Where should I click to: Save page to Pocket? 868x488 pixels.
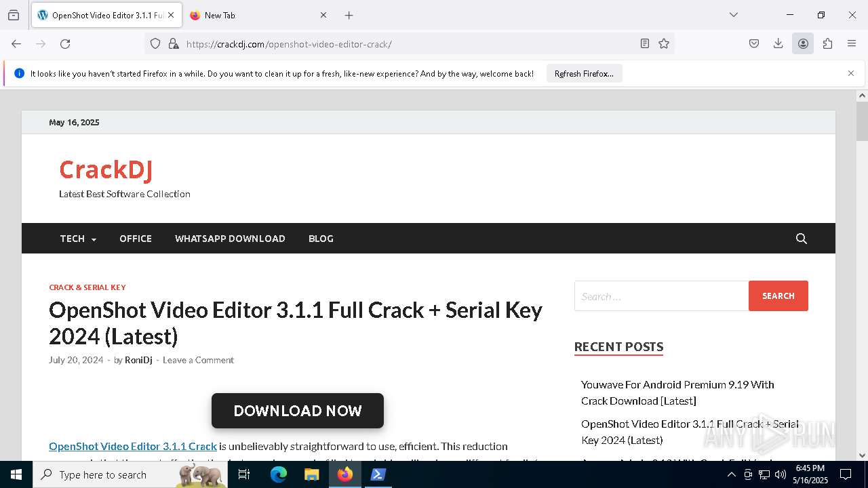754,44
